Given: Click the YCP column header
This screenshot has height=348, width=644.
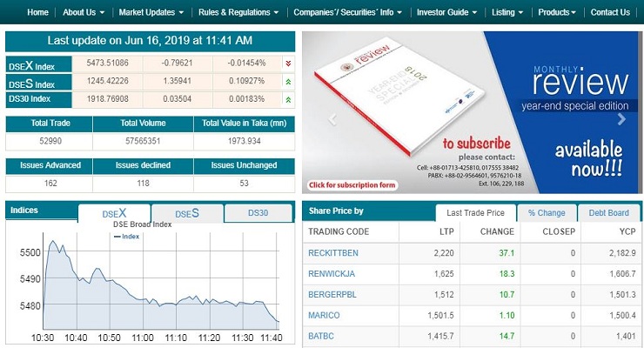Looking at the screenshot, I should tap(627, 232).
